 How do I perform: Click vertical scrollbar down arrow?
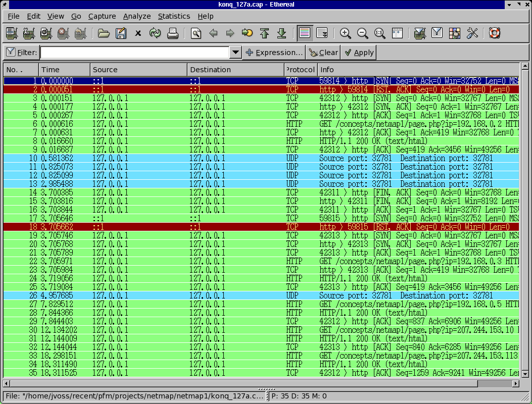coord(525,374)
